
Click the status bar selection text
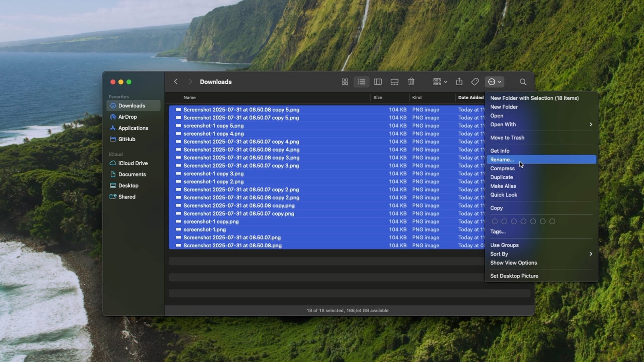coord(347,311)
